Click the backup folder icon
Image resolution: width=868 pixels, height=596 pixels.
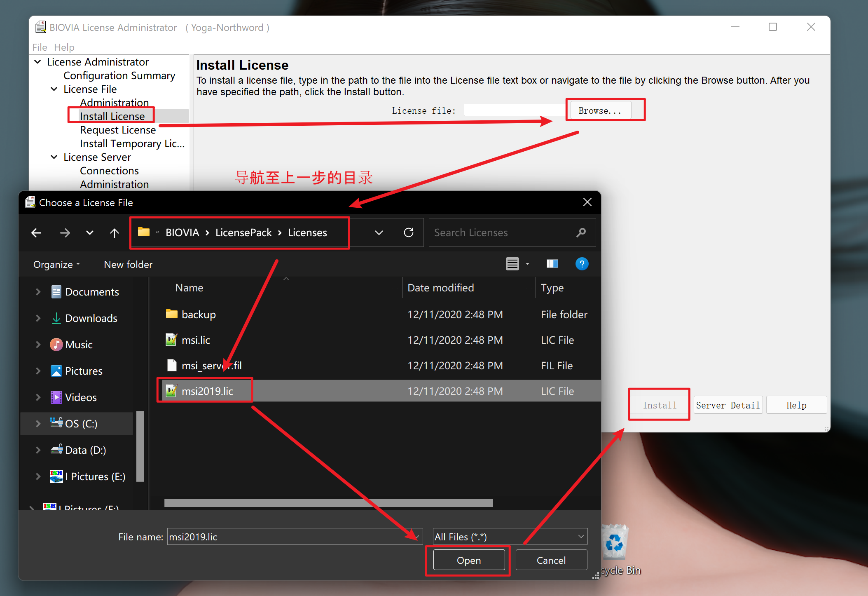[x=171, y=314]
